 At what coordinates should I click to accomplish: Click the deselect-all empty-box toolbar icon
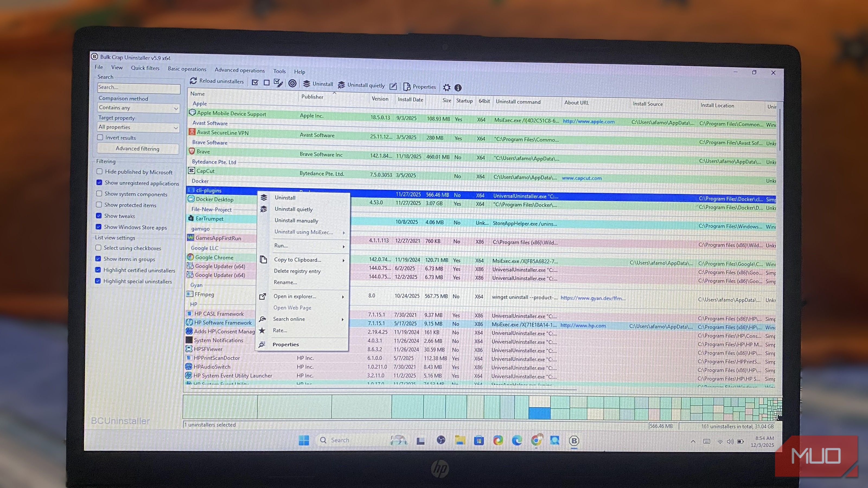267,82
